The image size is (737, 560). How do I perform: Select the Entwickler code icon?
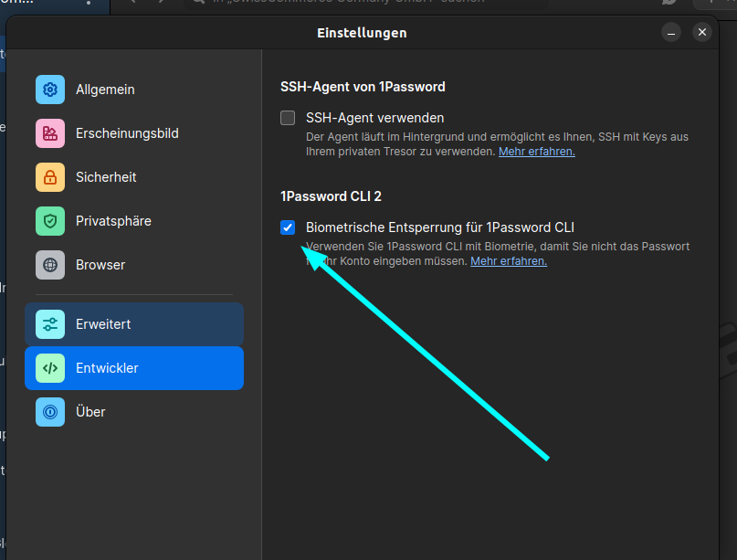(50, 367)
